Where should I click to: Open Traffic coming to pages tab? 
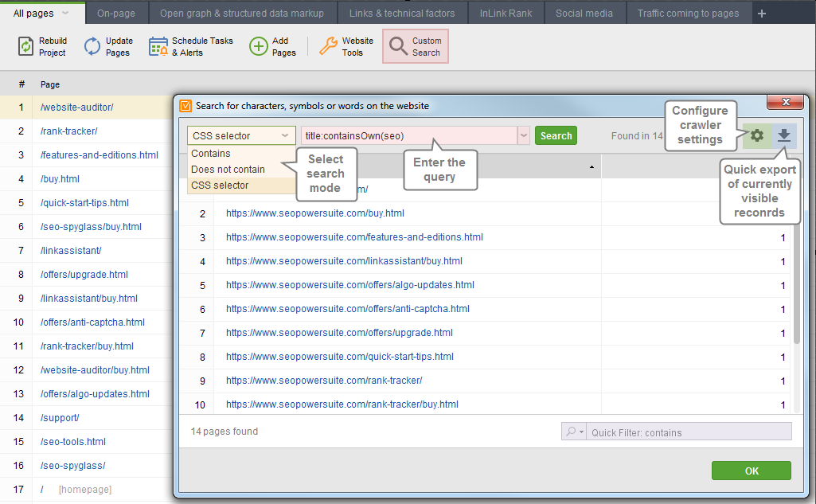click(x=688, y=13)
